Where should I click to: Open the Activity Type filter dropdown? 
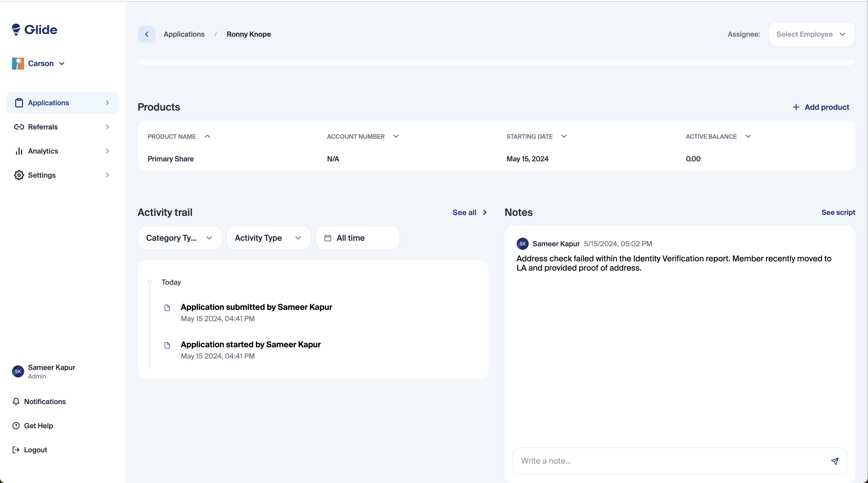point(268,238)
